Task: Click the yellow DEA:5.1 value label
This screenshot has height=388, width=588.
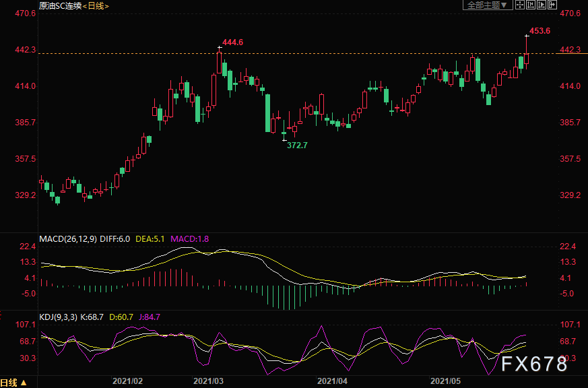Action: pyautogui.click(x=152, y=239)
